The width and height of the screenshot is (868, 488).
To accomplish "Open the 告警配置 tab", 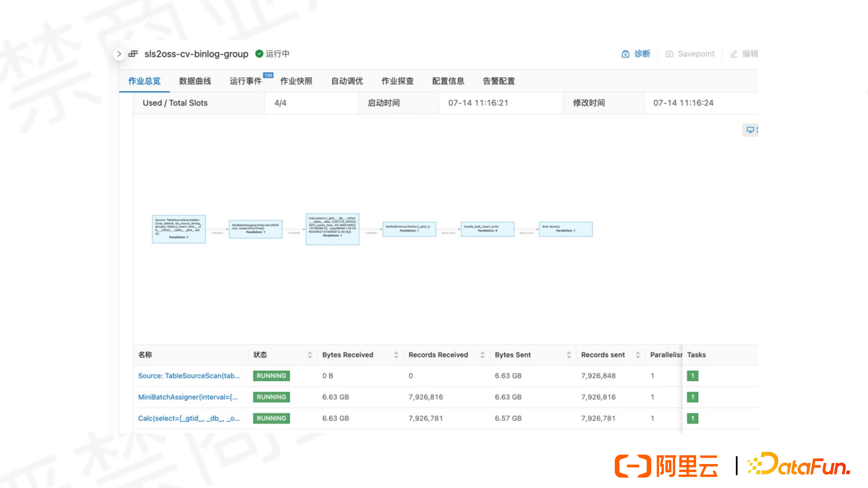I will coord(499,81).
